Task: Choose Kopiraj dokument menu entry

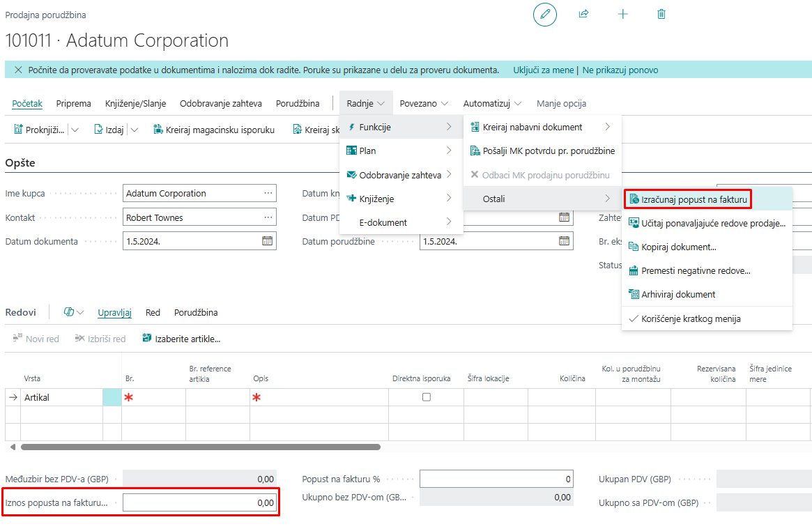Action: tap(678, 247)
